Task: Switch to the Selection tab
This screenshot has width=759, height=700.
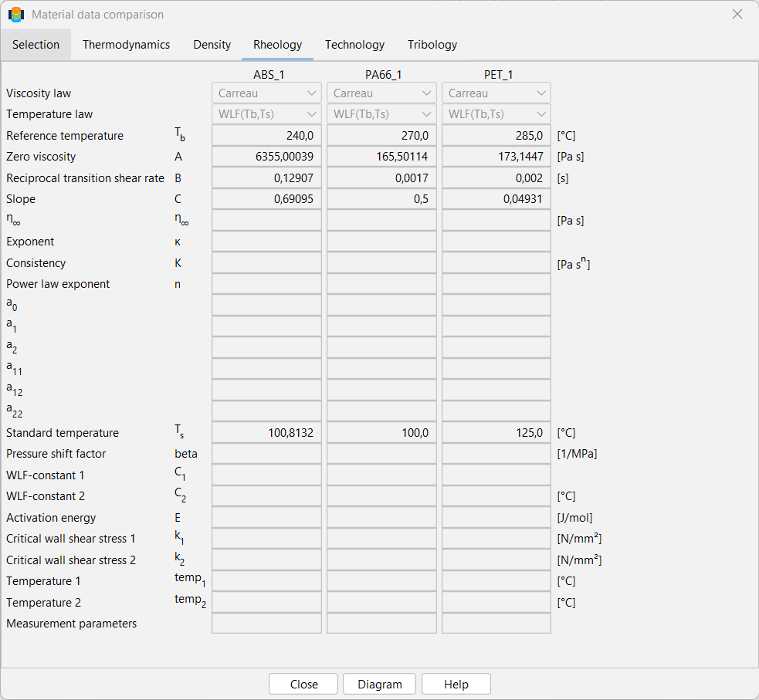Action: tap(36, 45)
